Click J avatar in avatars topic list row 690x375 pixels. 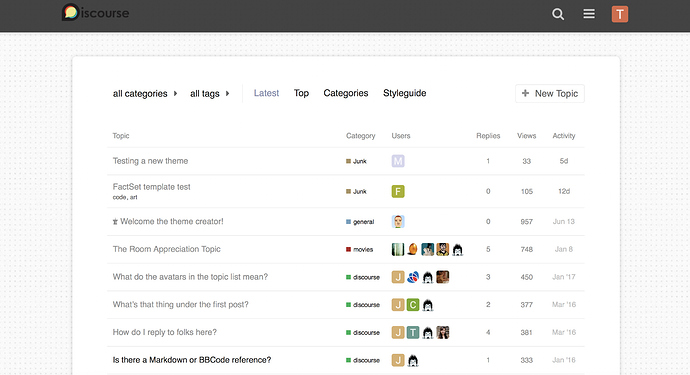(x=398, y=277)
